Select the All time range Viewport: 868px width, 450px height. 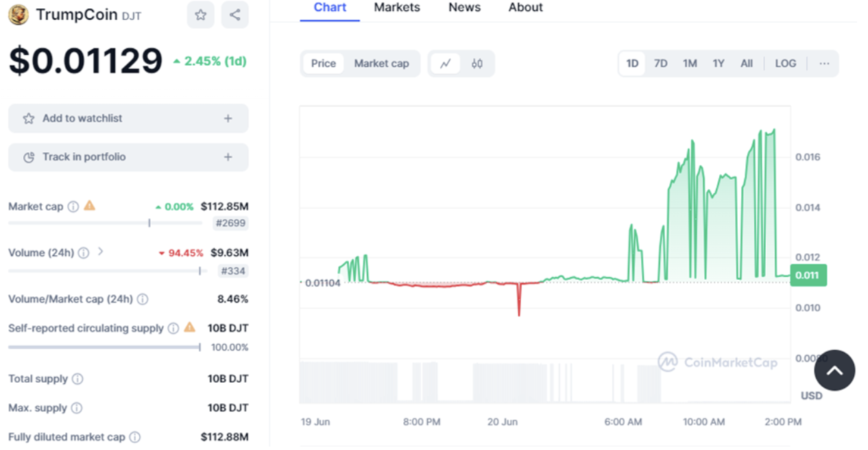coord(747,64)
